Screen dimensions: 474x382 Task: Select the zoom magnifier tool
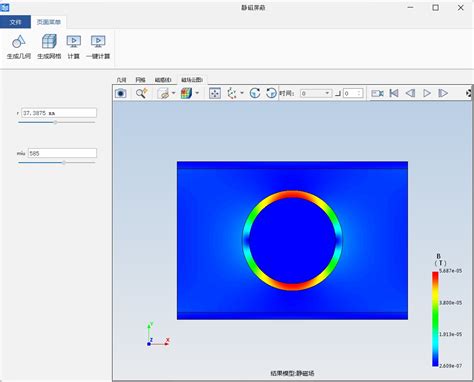[142, 93]
